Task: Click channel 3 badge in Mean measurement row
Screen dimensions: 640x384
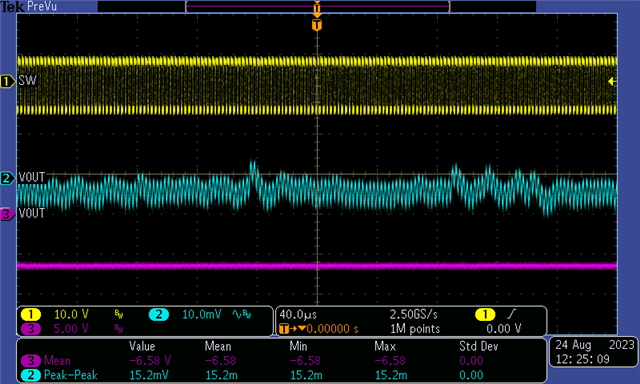Action: click(31, 361)
